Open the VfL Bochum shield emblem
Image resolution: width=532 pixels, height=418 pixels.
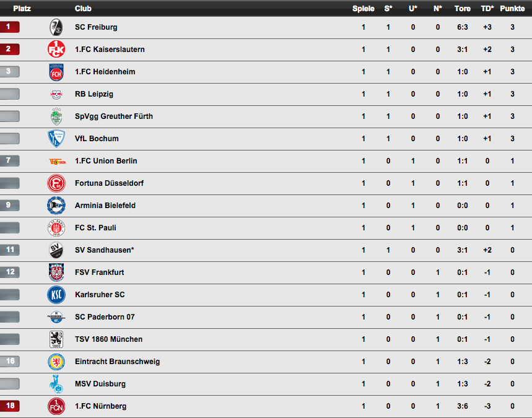point(56,139)
